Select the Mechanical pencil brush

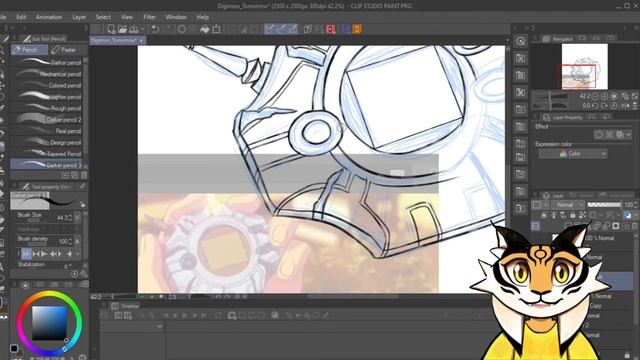tap(46, 74)
